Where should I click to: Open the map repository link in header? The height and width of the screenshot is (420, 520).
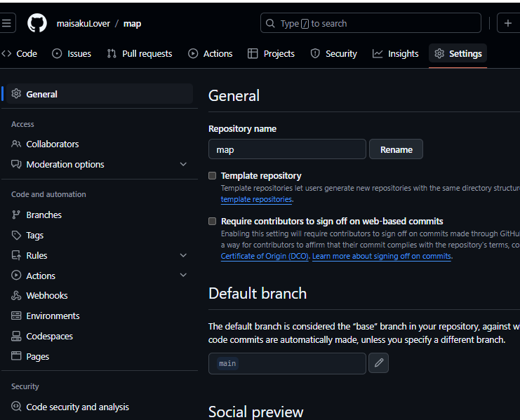tap(132, 24)
